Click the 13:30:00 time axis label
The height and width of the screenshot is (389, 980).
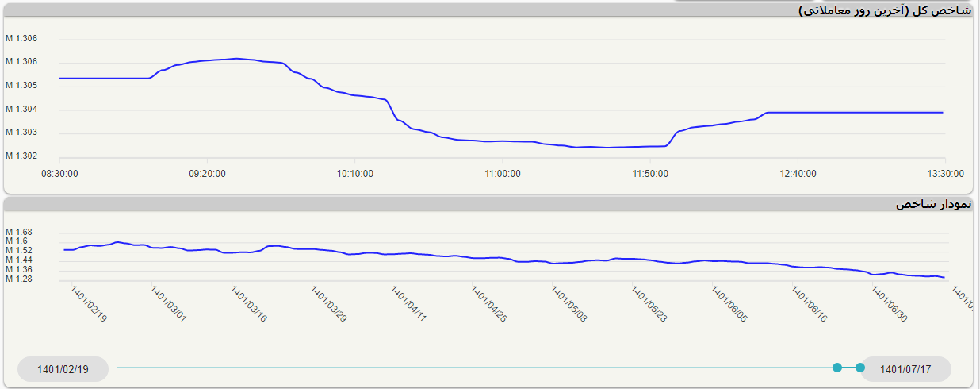pyautogui.click(x=944, y=173)
